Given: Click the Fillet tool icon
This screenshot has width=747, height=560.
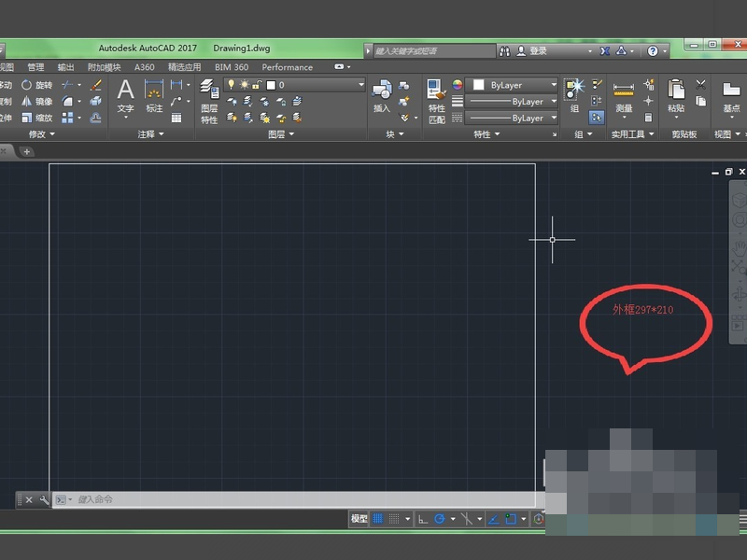Looking at the screenshot, I should point(67,102).
